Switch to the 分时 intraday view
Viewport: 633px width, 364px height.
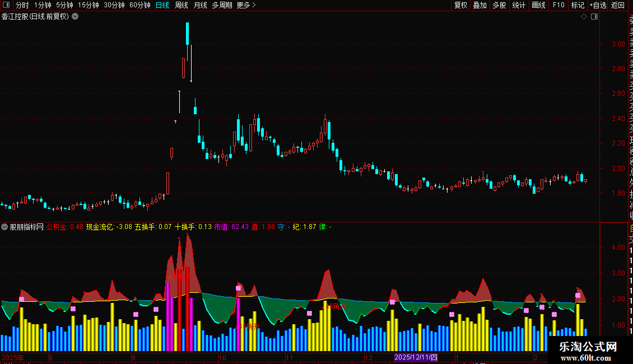(22, 5)
